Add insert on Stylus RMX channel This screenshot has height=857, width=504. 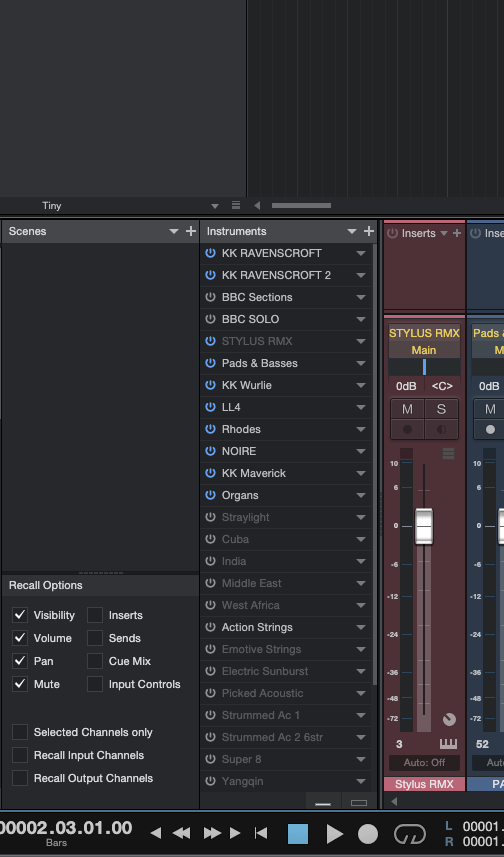457,233
